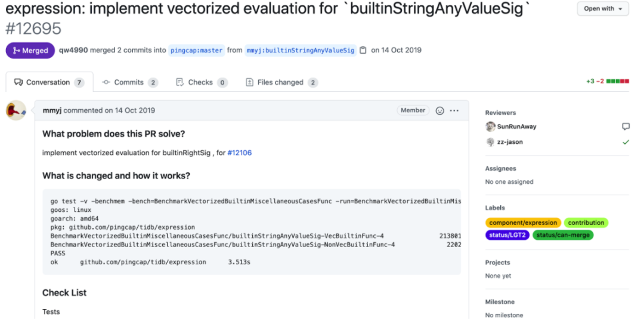Open the Checks tab
The width and height of the screenshot is (644, 321).
[x=201, y=82]
